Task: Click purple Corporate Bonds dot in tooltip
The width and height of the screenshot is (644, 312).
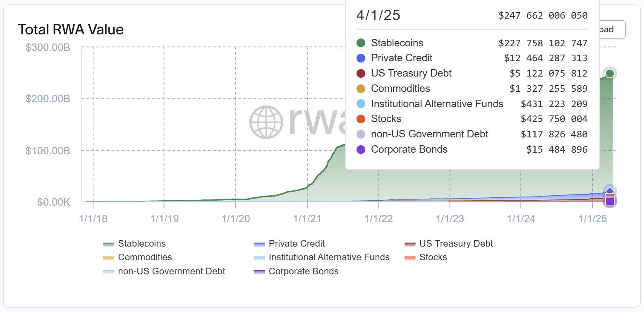Action: click(361, 149)
